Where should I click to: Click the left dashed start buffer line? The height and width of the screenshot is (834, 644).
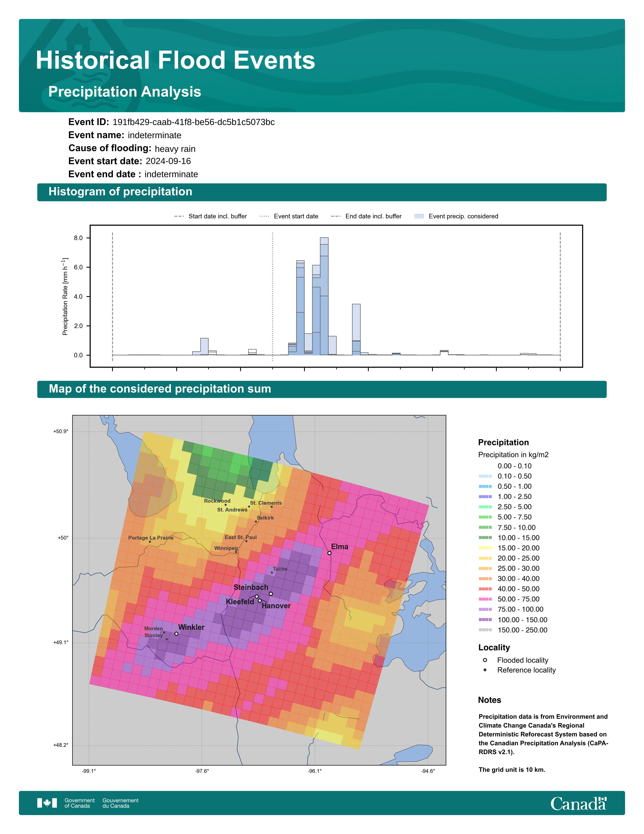tap(113, 296)
